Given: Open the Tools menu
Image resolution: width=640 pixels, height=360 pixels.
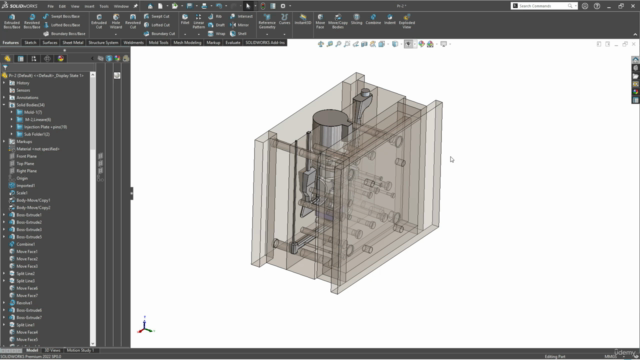Looking at the screenshot, I should coord(104,6).
